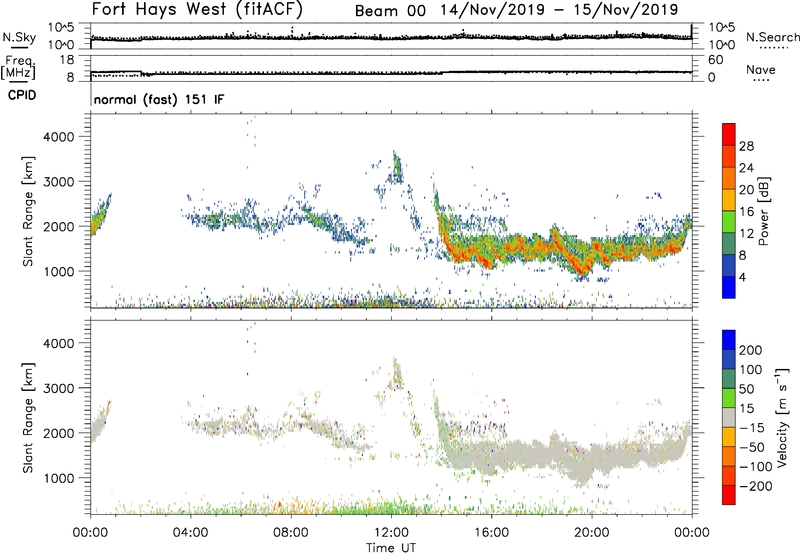Pick the light green segment of the power colorbar
The width and height of the screenshot is (800, 554).
729,222
